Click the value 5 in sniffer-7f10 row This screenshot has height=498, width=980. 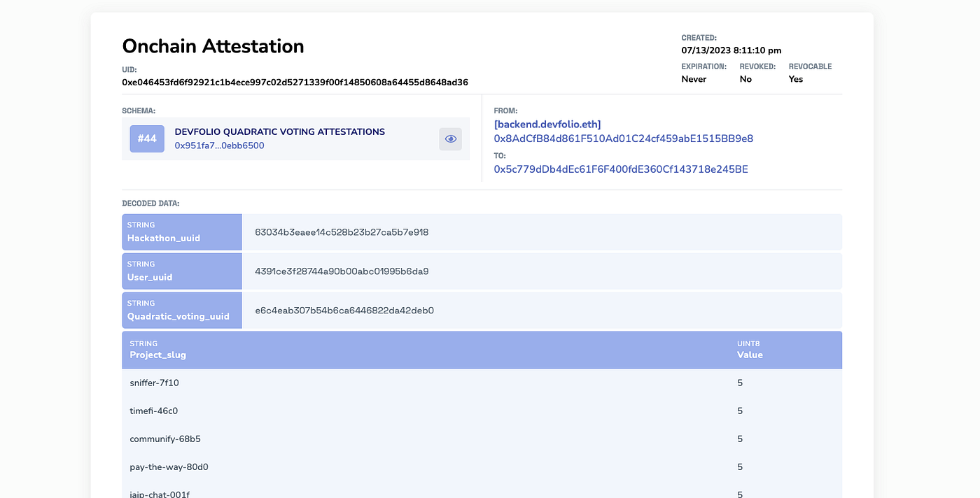(x=740, y=383)
